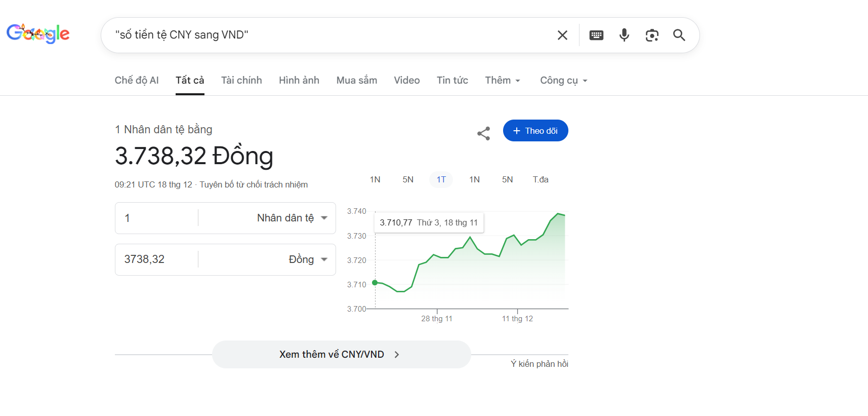Expand the Công cụ dropdown
The height and width of the screenshot is (416, 868).
click(x=564, y=80)
